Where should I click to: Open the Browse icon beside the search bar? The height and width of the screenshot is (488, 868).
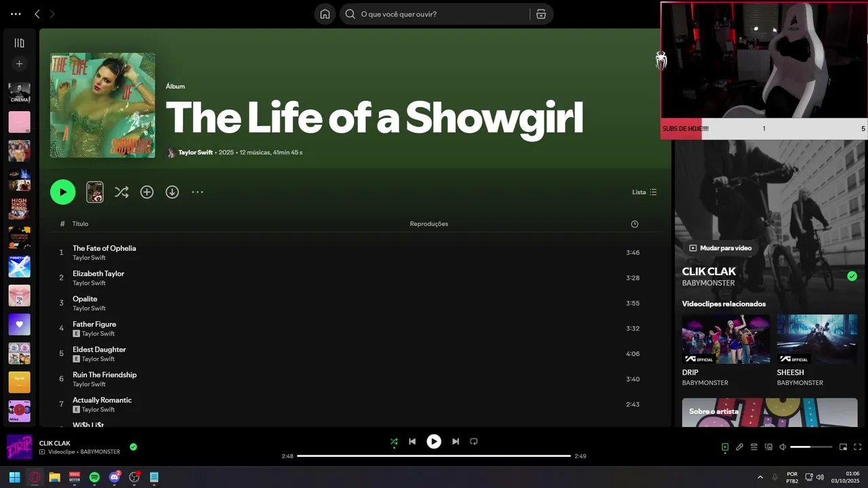click(540, 14)
